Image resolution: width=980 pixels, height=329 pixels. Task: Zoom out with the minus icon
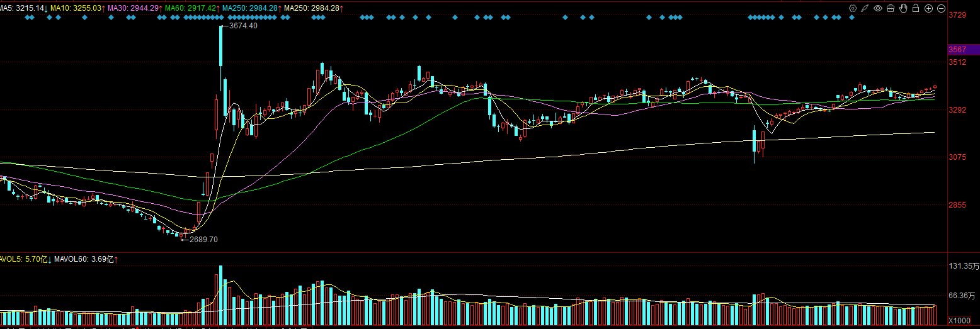(x=941, y=8)
